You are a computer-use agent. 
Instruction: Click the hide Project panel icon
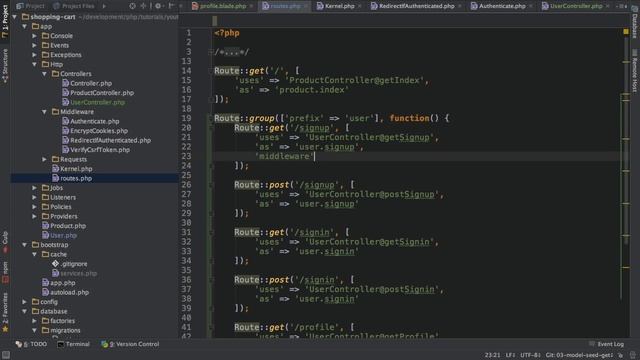[171, 6]
